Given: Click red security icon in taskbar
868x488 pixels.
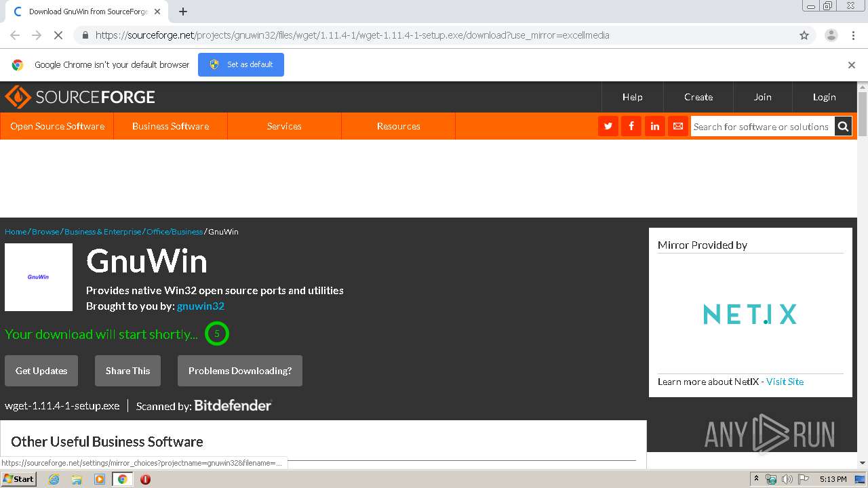Looking at the screenshot, I should [145, 479].
